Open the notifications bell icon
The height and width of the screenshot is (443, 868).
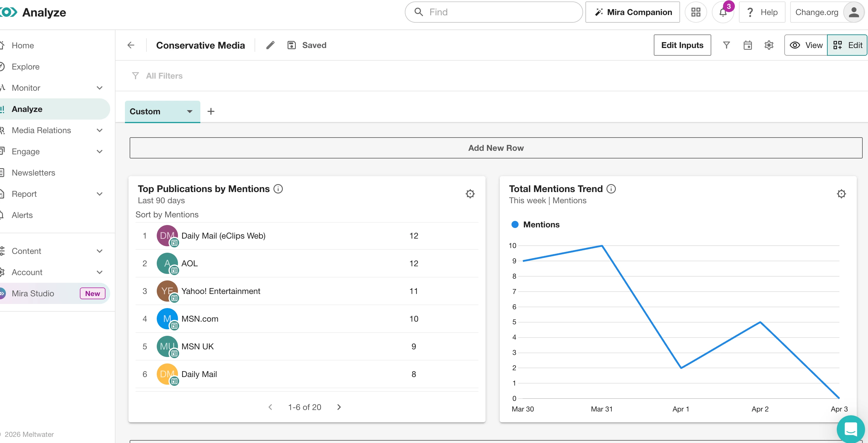click(722, 12)
